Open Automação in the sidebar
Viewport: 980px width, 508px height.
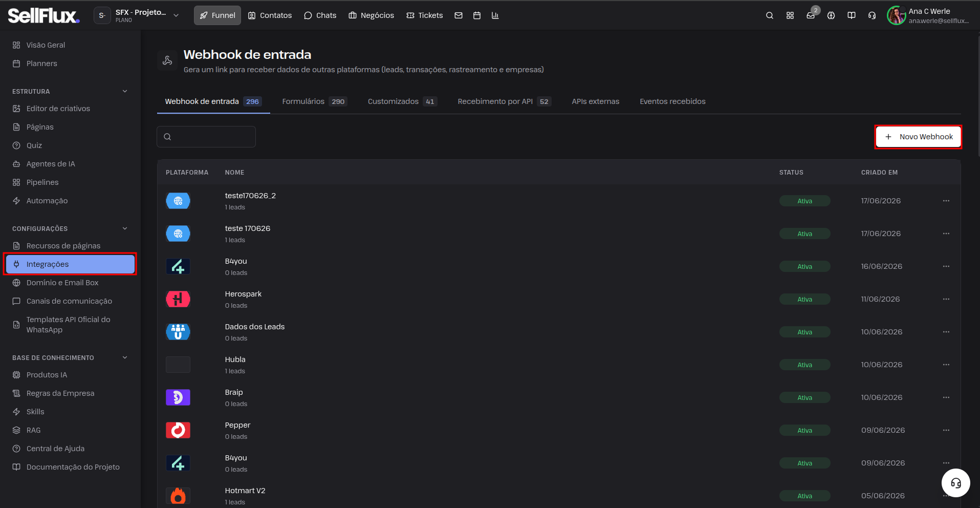pos(47,201)
